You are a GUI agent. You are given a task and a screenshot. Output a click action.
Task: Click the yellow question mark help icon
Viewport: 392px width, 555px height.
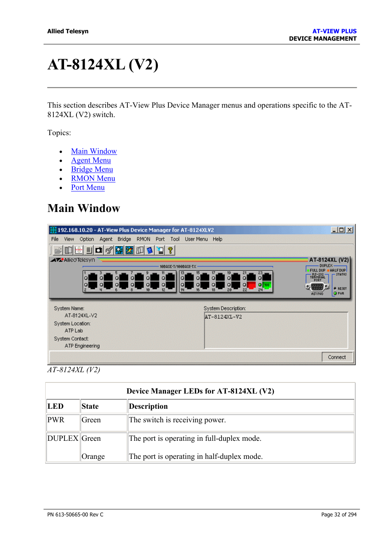tap(170, 250)
